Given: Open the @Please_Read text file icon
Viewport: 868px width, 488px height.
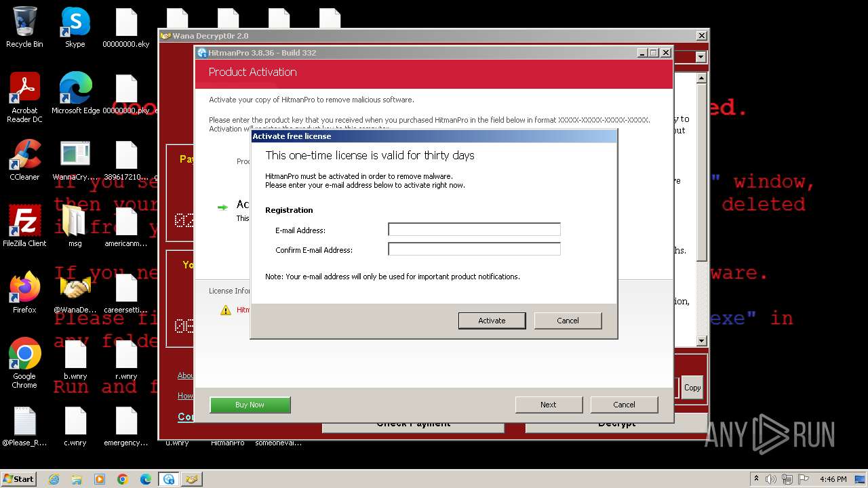Looking at the screenshot, I should tap(24, 426).
